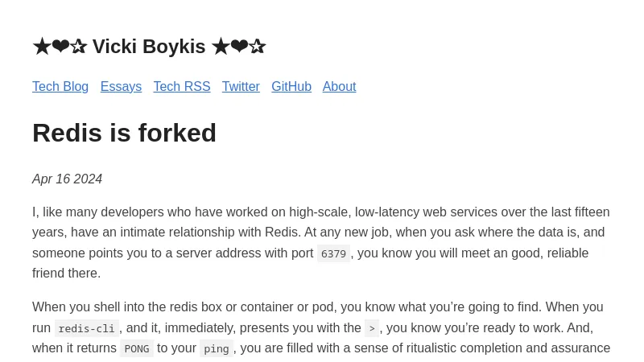Open the Tech RSS feed link
Screen dimensions: 644x362
pyautogui.click(x=182, y=87)
